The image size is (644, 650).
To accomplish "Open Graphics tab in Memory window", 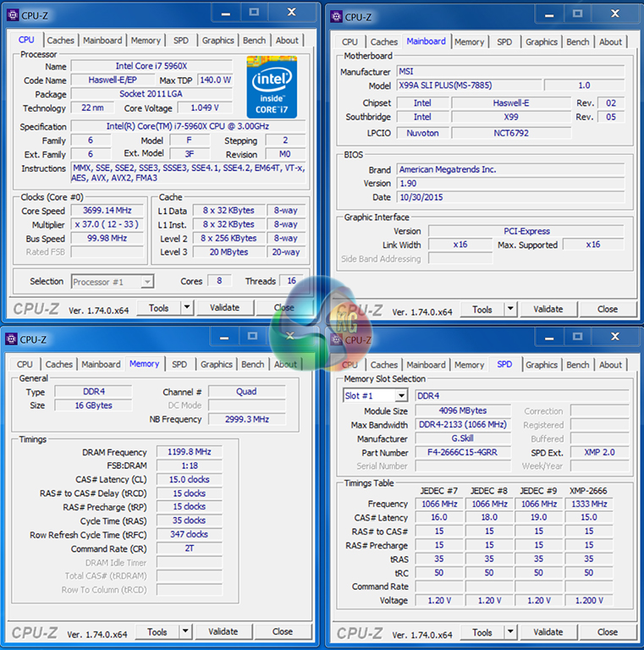I will (217, 365).
